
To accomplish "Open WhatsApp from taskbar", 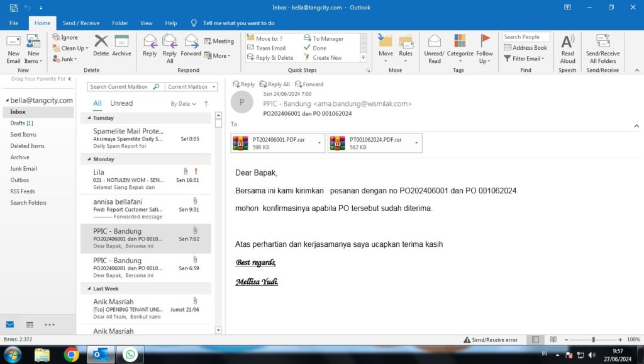I will (x=130, y=355).
